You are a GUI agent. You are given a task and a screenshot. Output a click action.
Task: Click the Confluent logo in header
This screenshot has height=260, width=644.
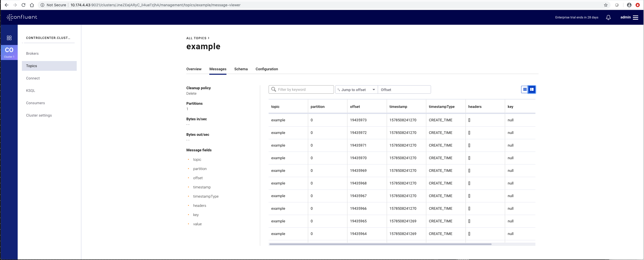(x=22, y=17)
